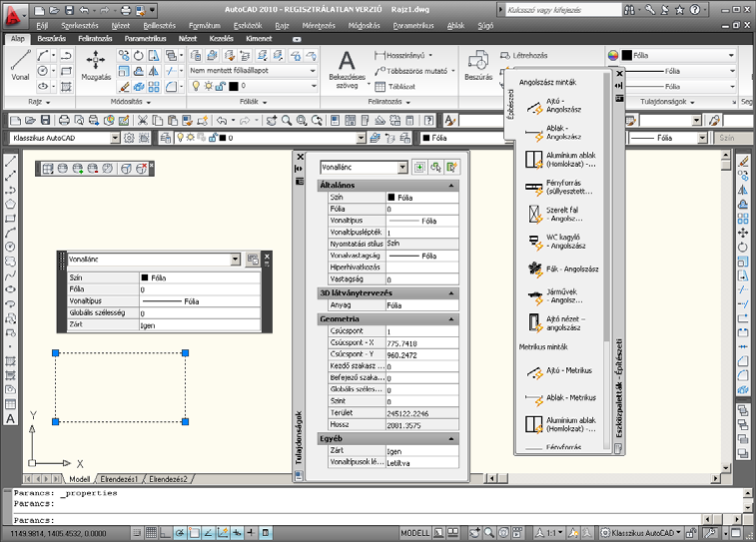Screen dimensions: 756x542
Task: Open the Fájl menu
Action: (42, 26)
